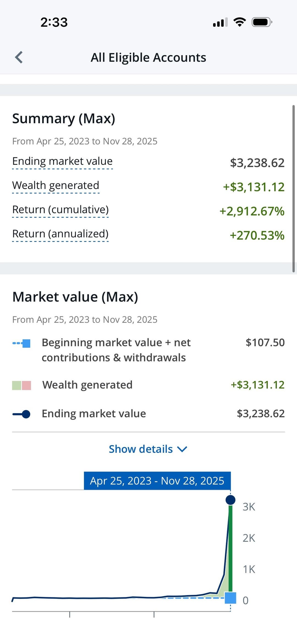Image resolution: width=297 pixels, height=644 pixels.
Task: Tap the blue square marker on chart
Action: point(230,598)
